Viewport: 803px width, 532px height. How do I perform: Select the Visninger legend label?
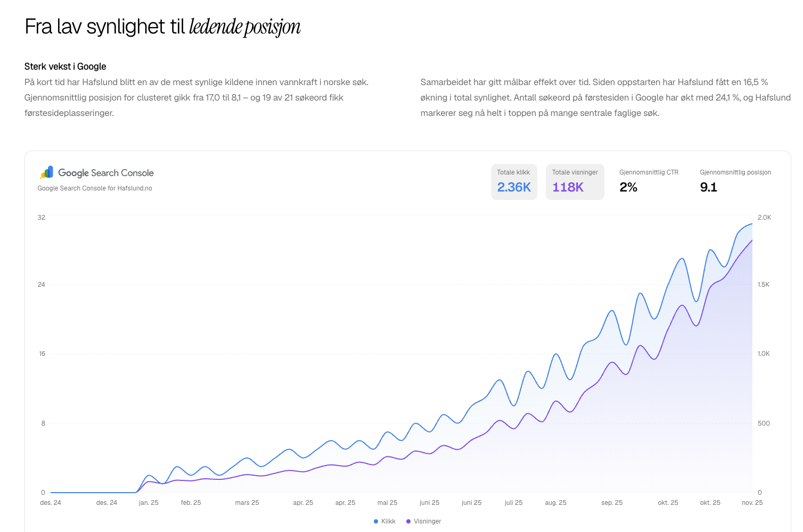(x=428, y=521)
